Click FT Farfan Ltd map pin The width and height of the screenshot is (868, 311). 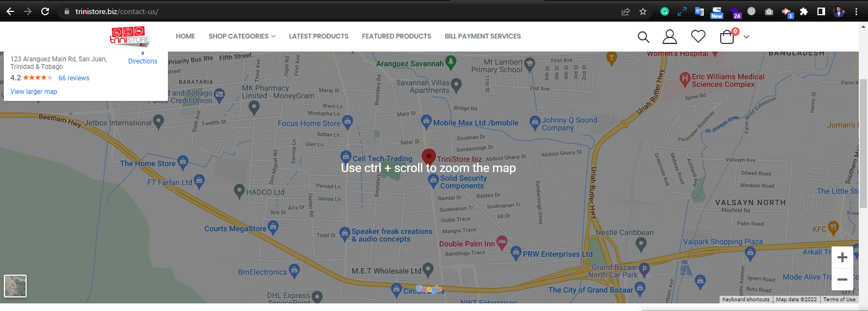point(199,181)
